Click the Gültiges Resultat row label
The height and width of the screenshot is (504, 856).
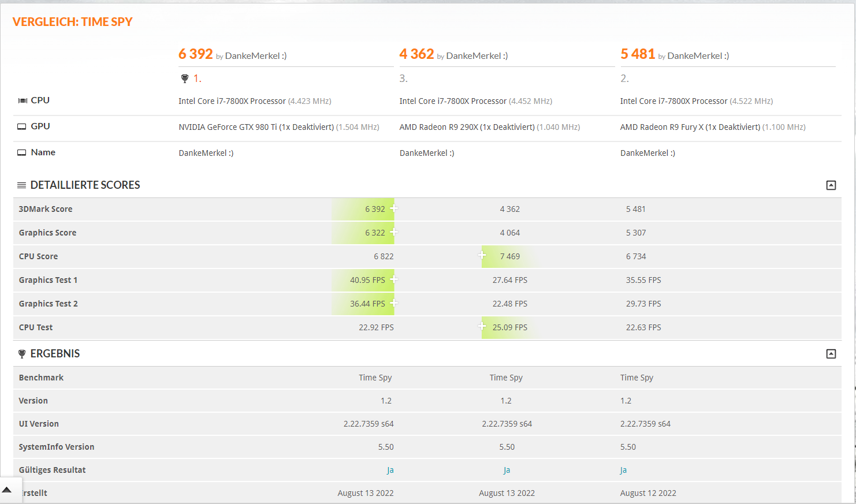tap(52, 470)
